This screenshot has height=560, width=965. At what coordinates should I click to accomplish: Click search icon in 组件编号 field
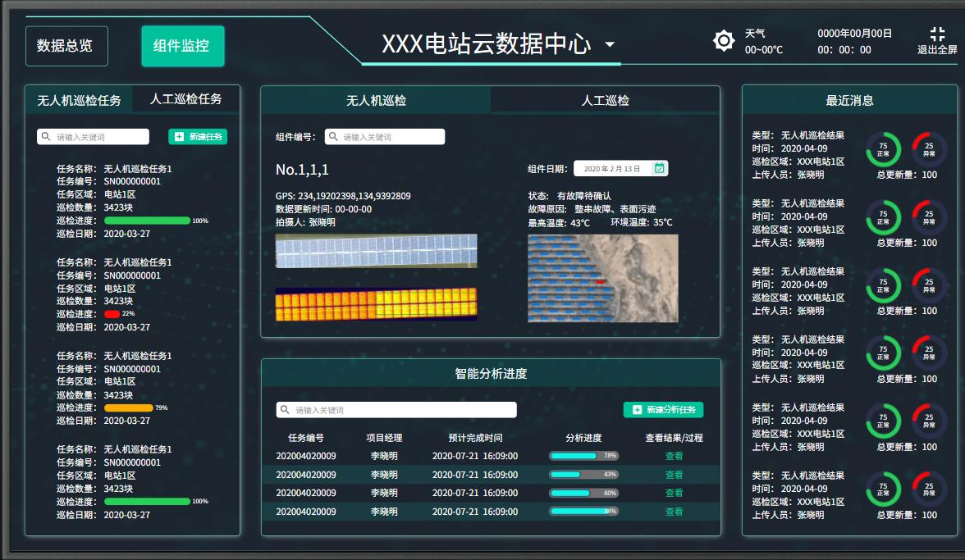333,137
